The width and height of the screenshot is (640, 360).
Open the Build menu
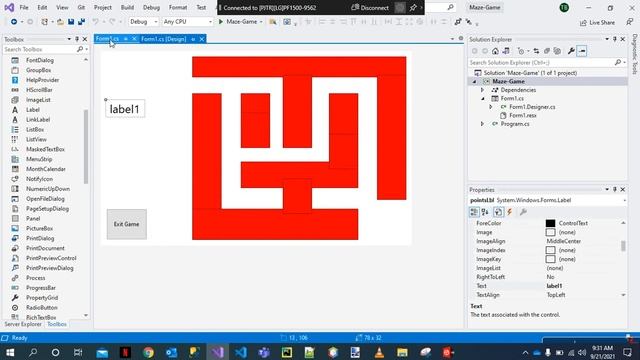(127, 7)
